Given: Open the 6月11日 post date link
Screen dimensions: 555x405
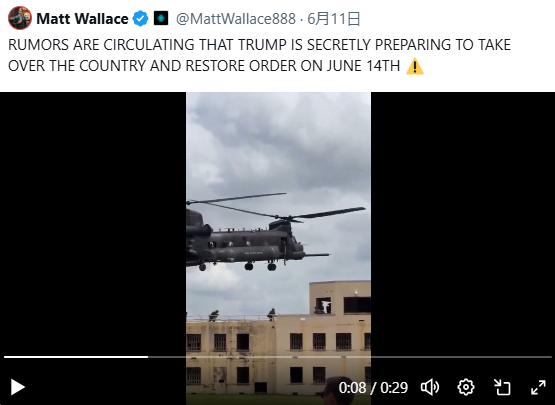Looking at the screenshot, I should coord(333,19).
